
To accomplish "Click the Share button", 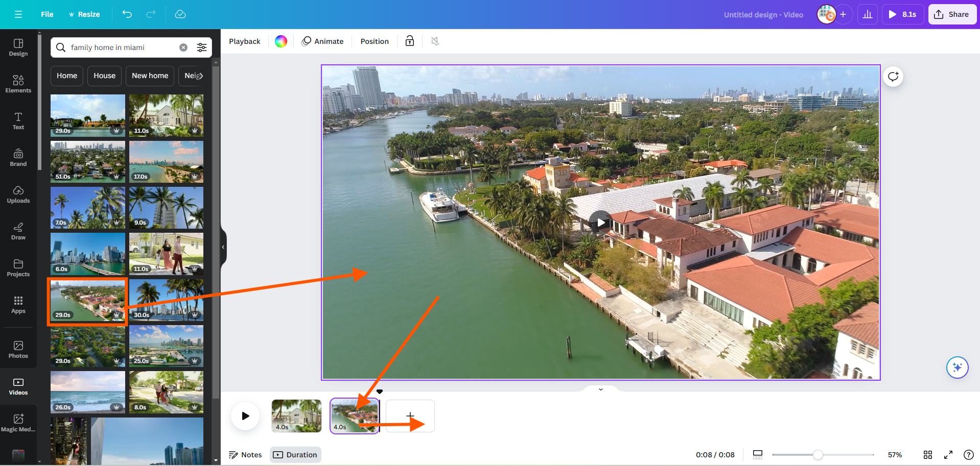I will tap(952, 14).
